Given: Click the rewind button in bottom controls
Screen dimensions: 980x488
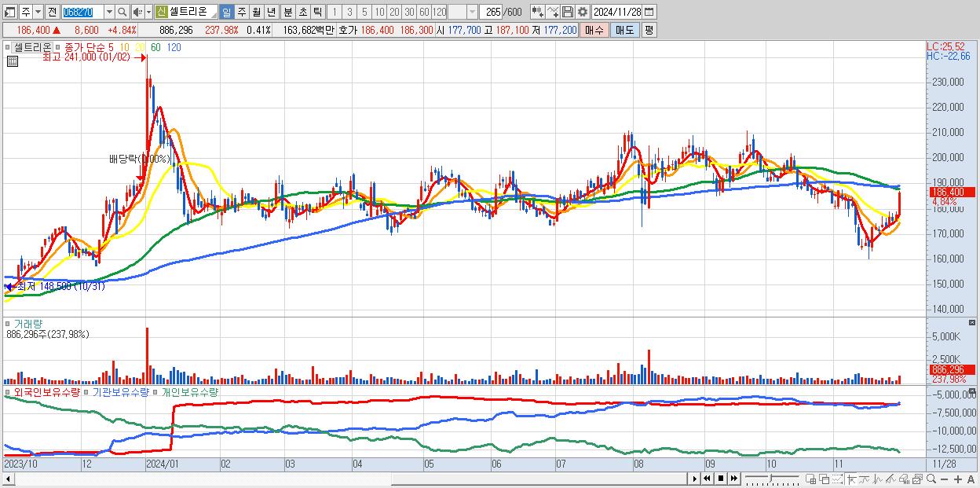Looking at the screenshot, I should (707, 479).
